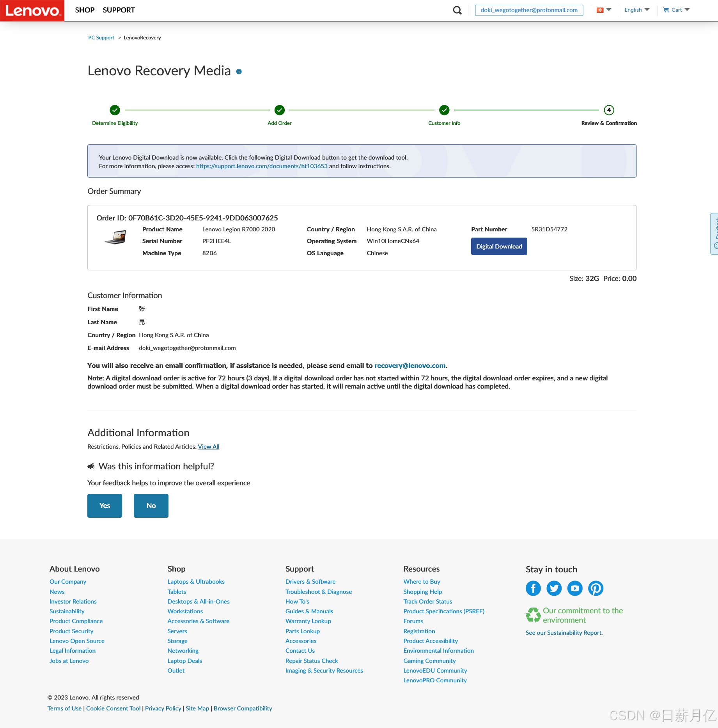Click the Lenovo logo
This screenshot has height=728, width=718.
point(32,11)
